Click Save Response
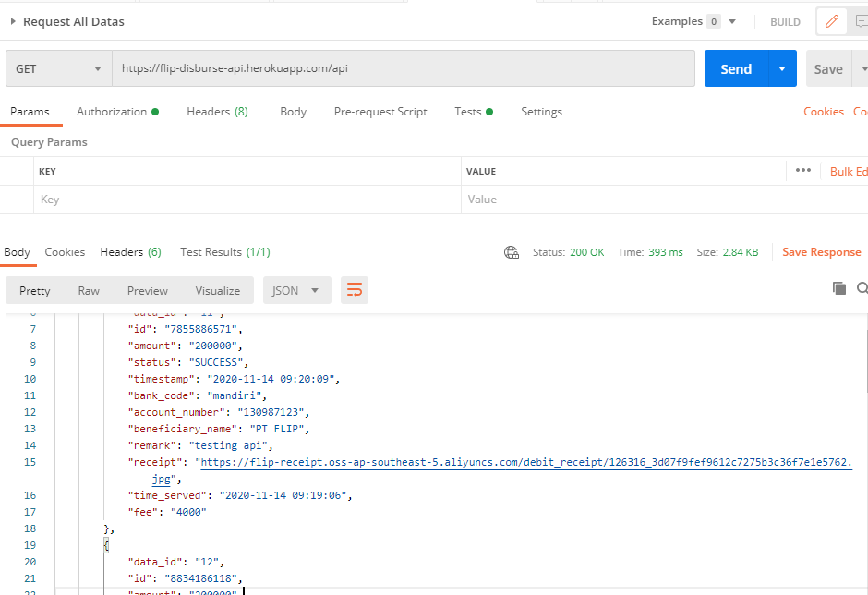The width and height of the screenshot is (868, 595). [x=822, y=252]
